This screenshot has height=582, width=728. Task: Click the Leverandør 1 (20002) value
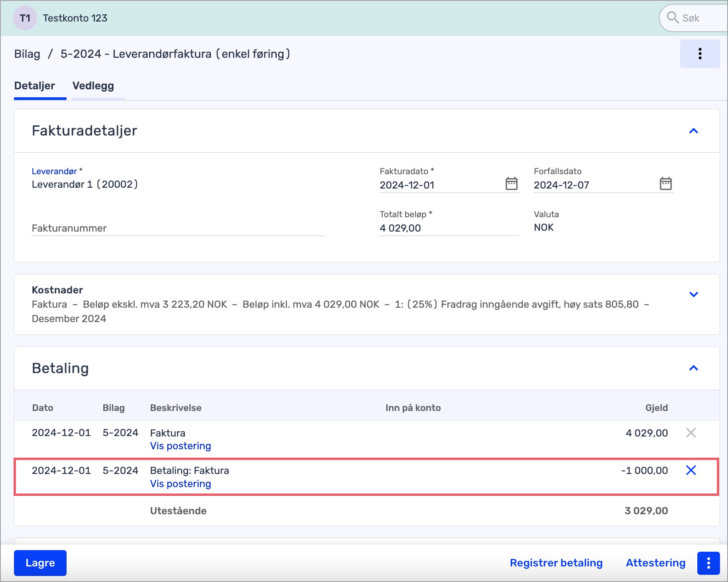coord(85,184)
